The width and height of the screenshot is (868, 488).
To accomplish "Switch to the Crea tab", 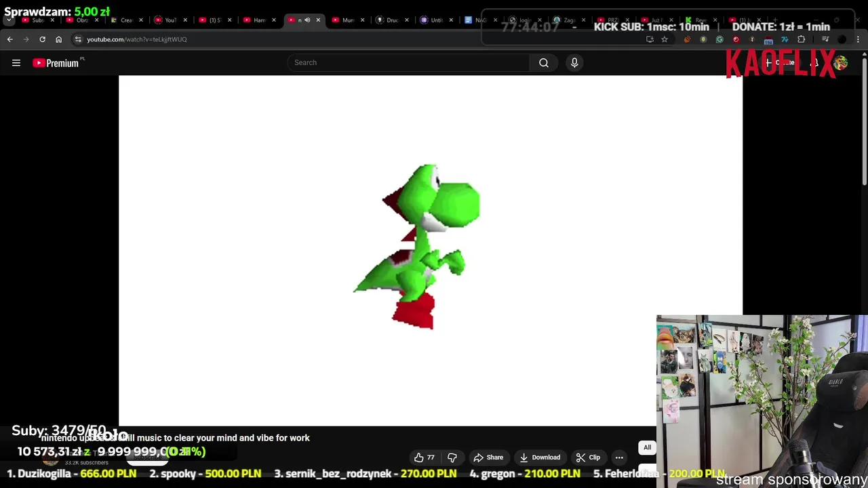I will (127, 20).
